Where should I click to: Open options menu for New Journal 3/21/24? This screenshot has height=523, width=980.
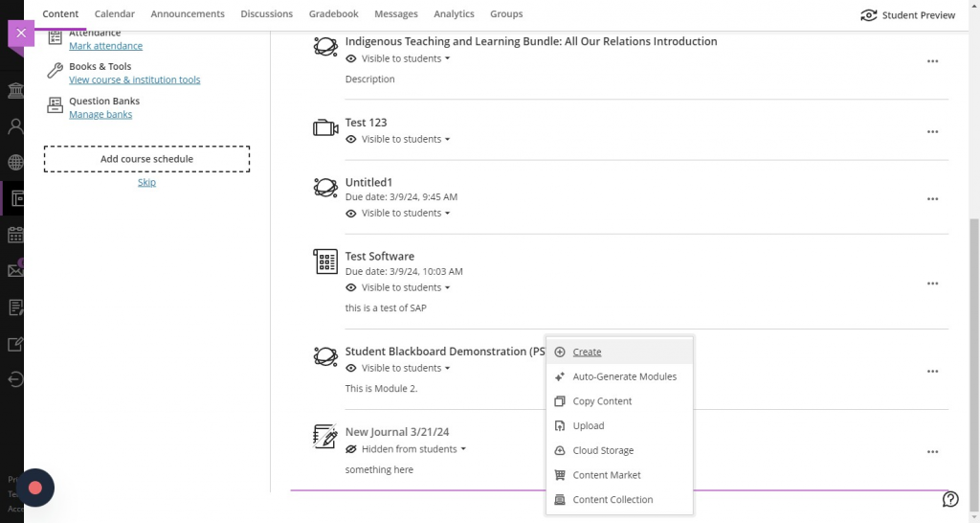coord(932,452)
